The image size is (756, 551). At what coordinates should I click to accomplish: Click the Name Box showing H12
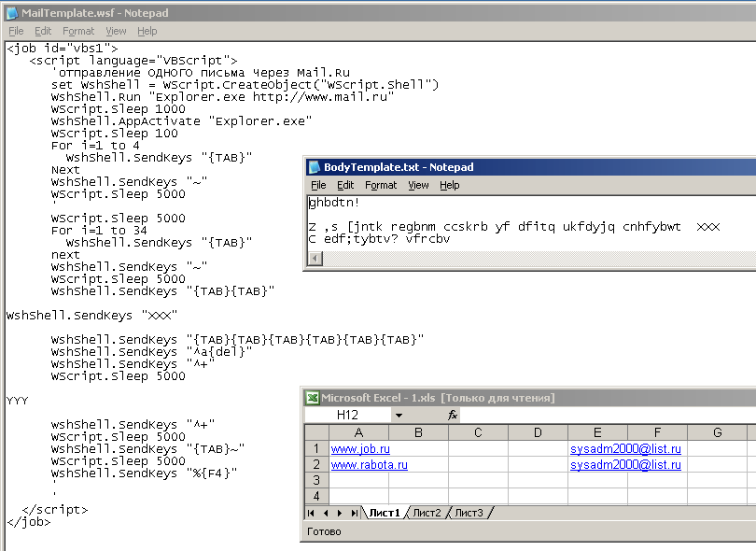pyautogui.click(x=348, y=415)
